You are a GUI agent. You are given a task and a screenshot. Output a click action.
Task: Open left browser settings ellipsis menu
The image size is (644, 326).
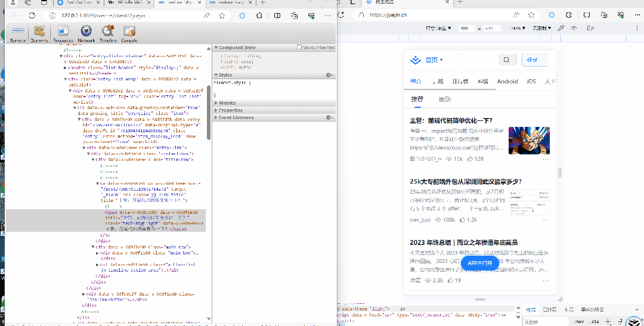(x=328, y=15)
